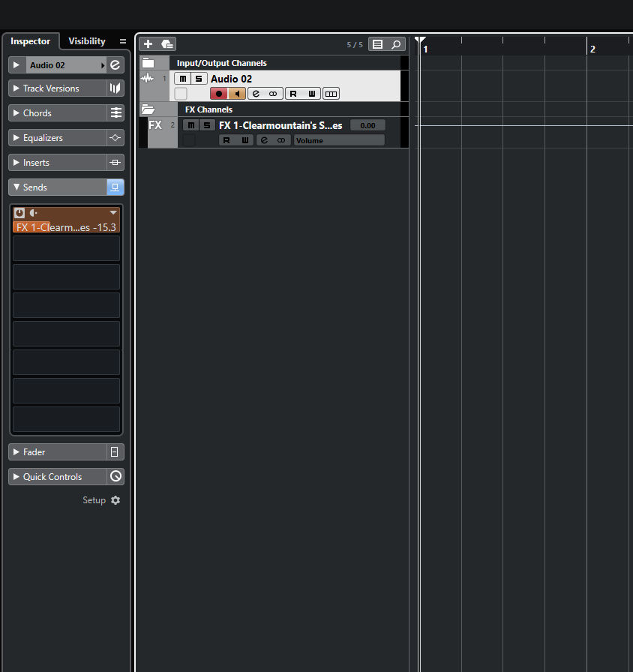Toggle pre/post fader on send slot

34,212
